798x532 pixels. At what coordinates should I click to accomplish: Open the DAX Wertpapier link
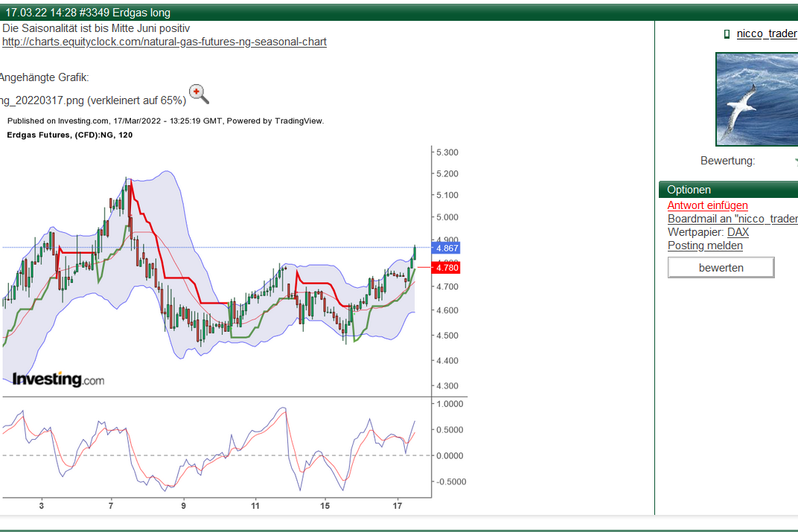738,231
